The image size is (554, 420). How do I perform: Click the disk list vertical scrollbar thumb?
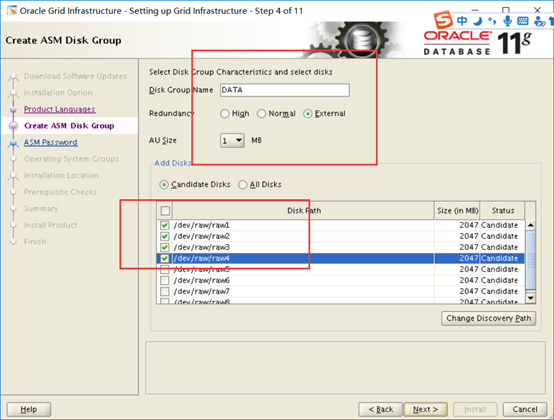tap(530, 260)
